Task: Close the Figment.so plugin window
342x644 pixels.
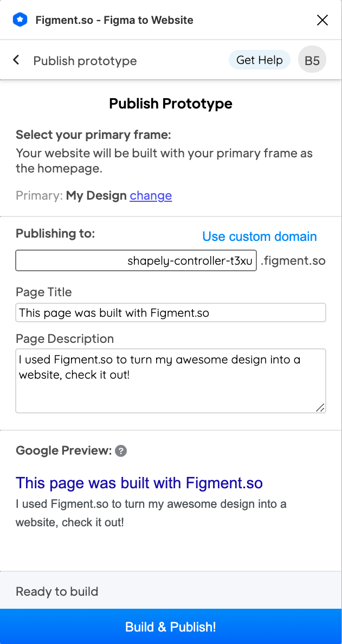Action: point(322,20)
